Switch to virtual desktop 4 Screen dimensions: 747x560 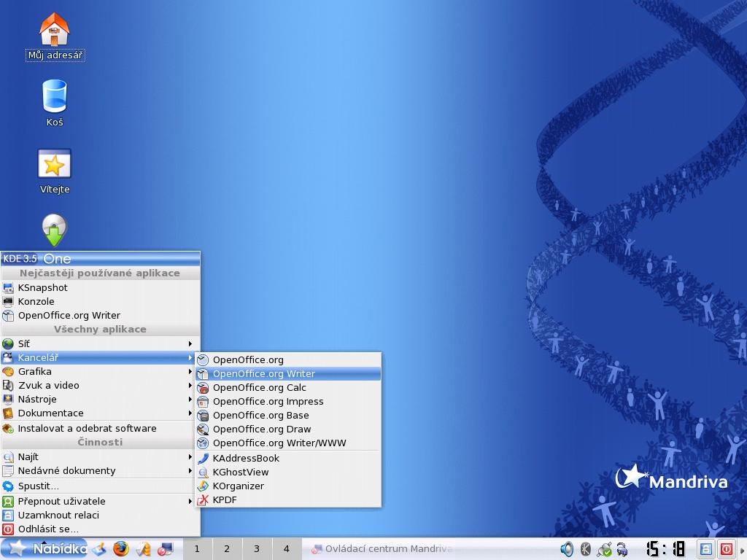(x=287, y=548)
